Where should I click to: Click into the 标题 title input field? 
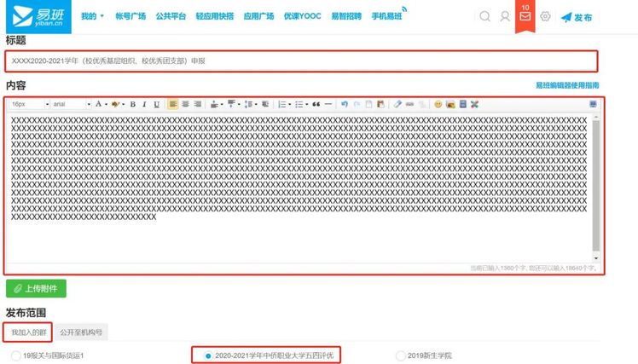299,61
